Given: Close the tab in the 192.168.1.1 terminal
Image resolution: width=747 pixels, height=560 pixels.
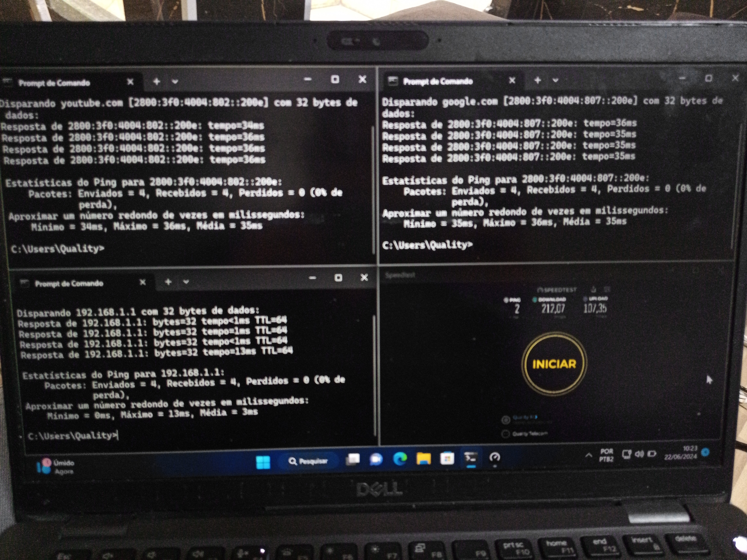Looking at the screenshot, I should [x=142, y=282].
